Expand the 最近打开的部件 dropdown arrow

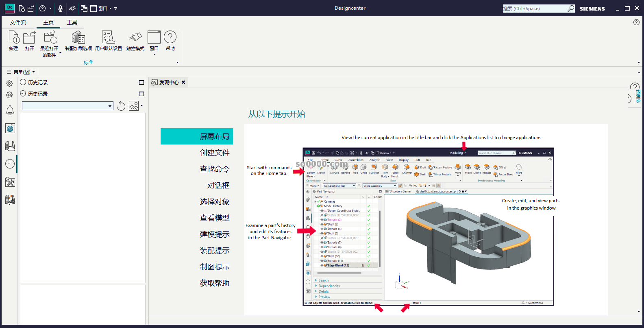pyautogui.click(x=60, y=52)
